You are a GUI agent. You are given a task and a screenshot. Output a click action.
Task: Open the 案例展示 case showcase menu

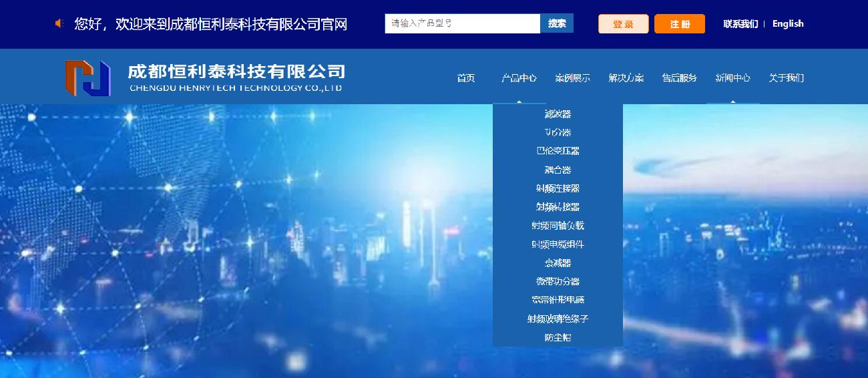click(x=572, y=78)
